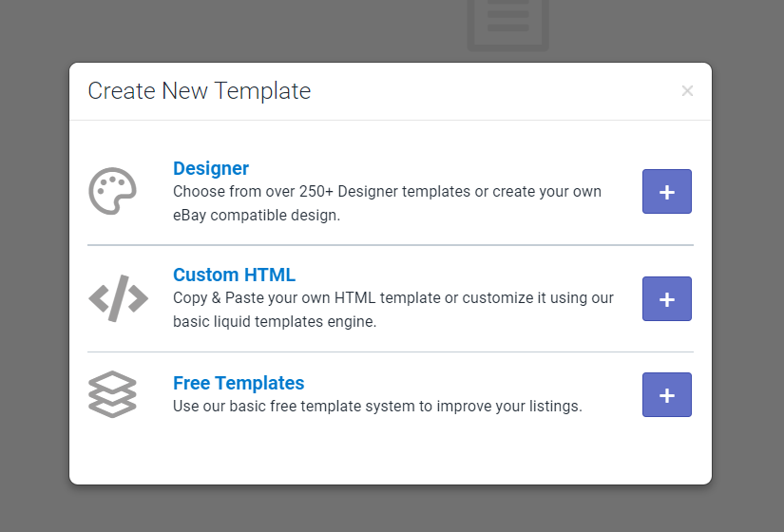This screenshot has width=784, height=532.
Task: Click the Free Templates stacked layers icon
Action: tap(112, 394)
